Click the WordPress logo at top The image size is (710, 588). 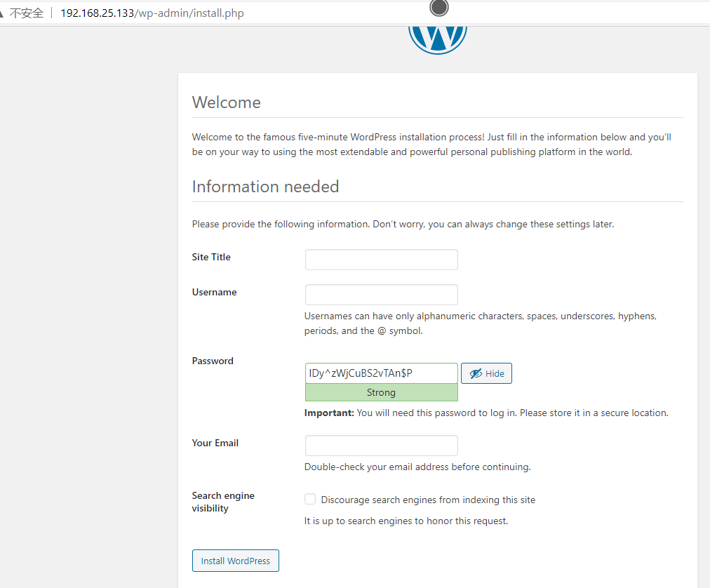pos(437,40)
